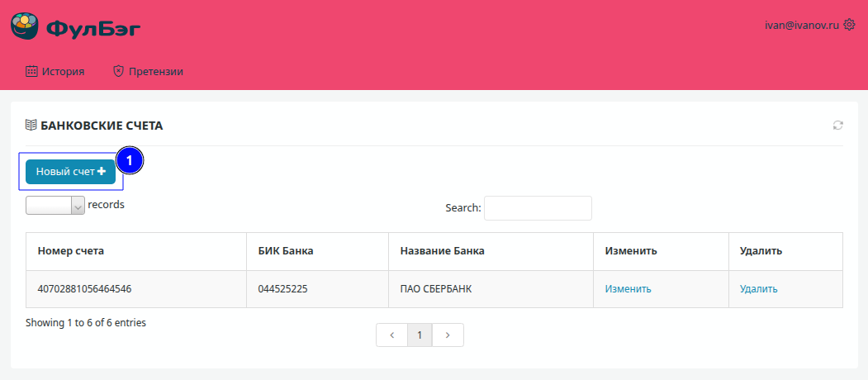This screenshot has width=868, height=380.
Task: Open the records per page dropdown
Action: coord(55,206)
